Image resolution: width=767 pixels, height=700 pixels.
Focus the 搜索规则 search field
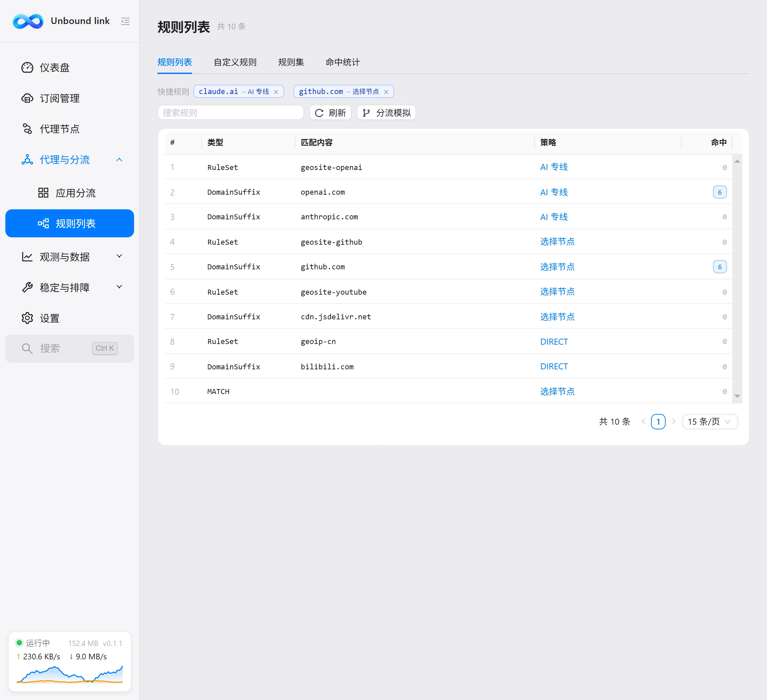pos(230,113)
